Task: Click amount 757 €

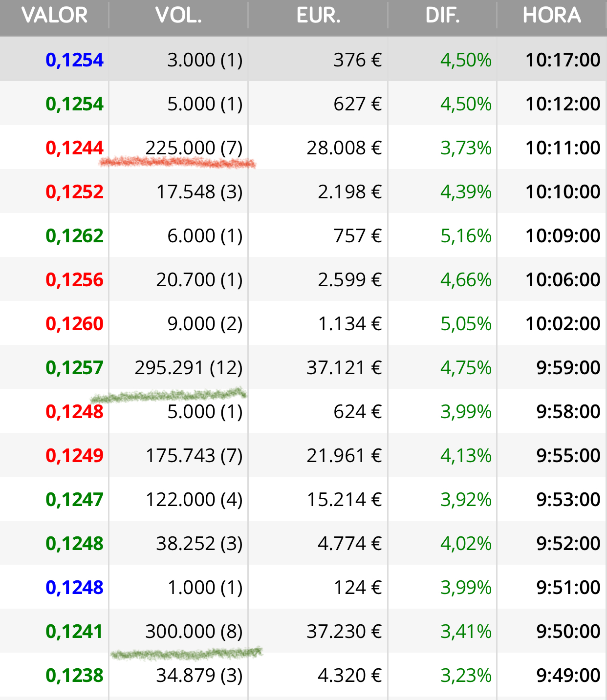Action: 358,236
